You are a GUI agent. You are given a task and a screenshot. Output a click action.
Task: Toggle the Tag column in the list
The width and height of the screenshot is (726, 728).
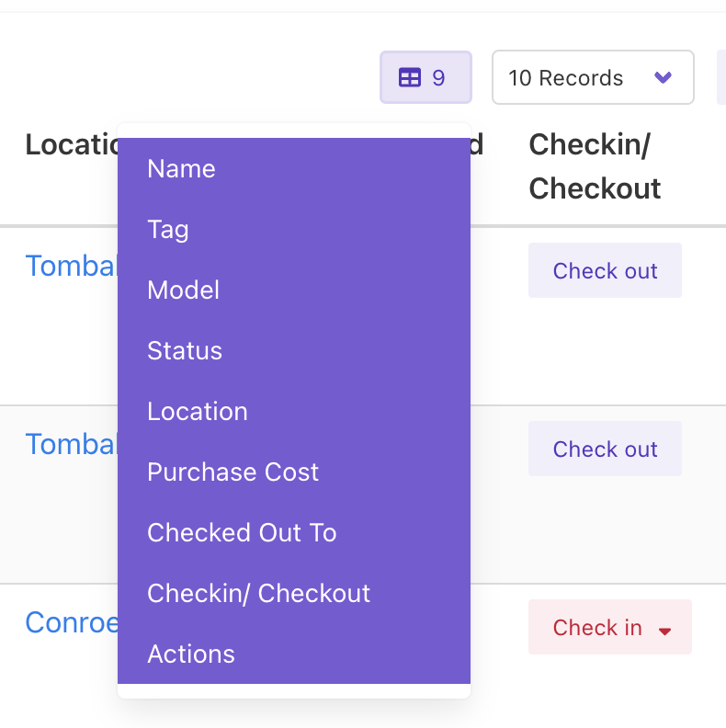pos(168,230)
